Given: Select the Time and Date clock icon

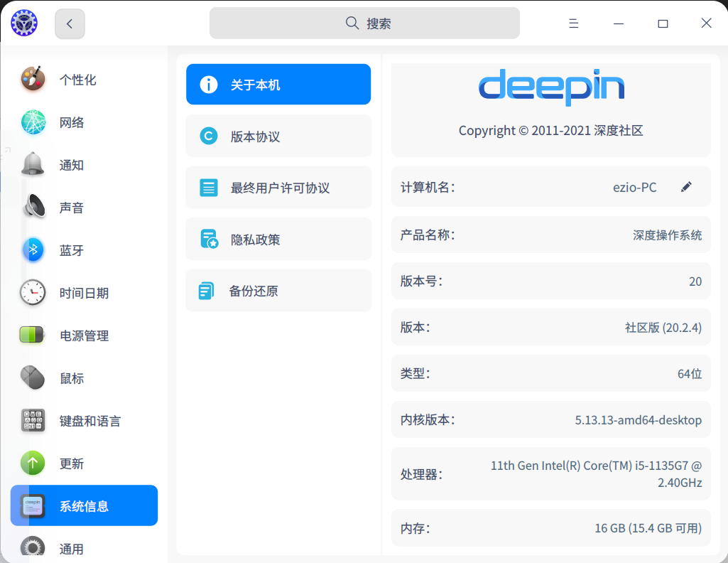Looking at the screenshot, I should click(x=33, y=293).
